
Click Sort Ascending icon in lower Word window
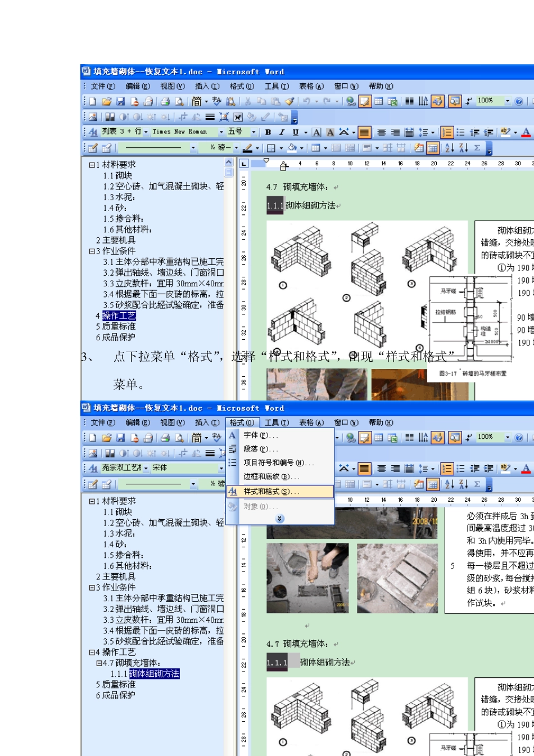[450, 484]
